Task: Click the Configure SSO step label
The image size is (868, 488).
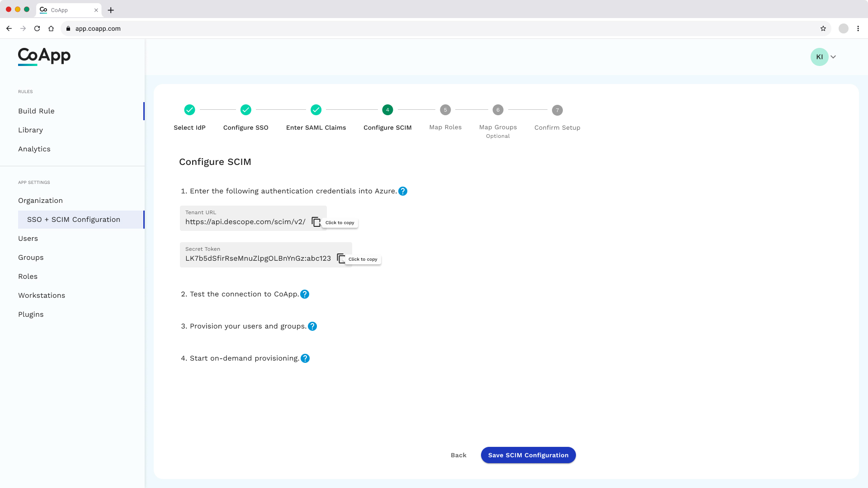Action: tap(245, 128)
